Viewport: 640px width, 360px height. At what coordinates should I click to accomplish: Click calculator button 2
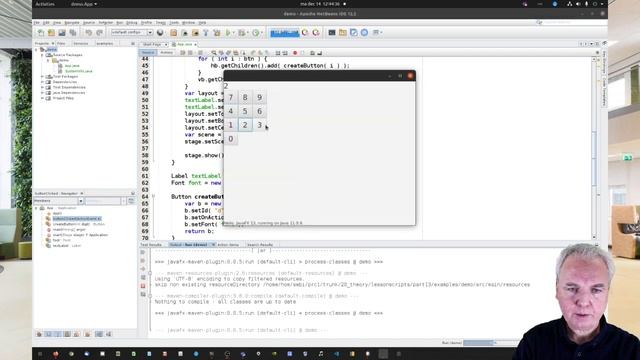(x=245, y=125)
